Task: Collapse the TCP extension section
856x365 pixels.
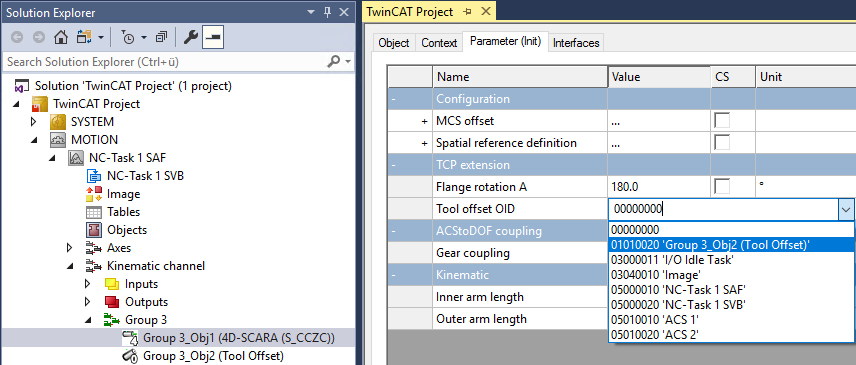Action: pos(393,165)
